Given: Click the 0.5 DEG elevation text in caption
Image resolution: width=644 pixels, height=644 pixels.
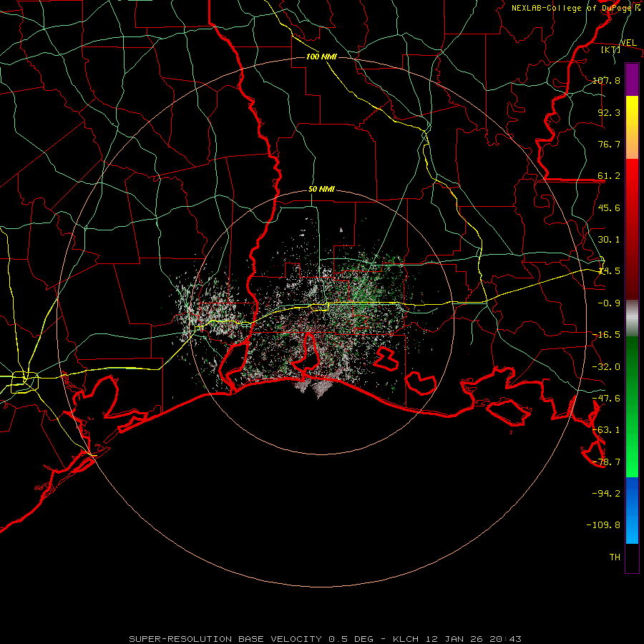Looking at the screenshot, I should 351,639.
